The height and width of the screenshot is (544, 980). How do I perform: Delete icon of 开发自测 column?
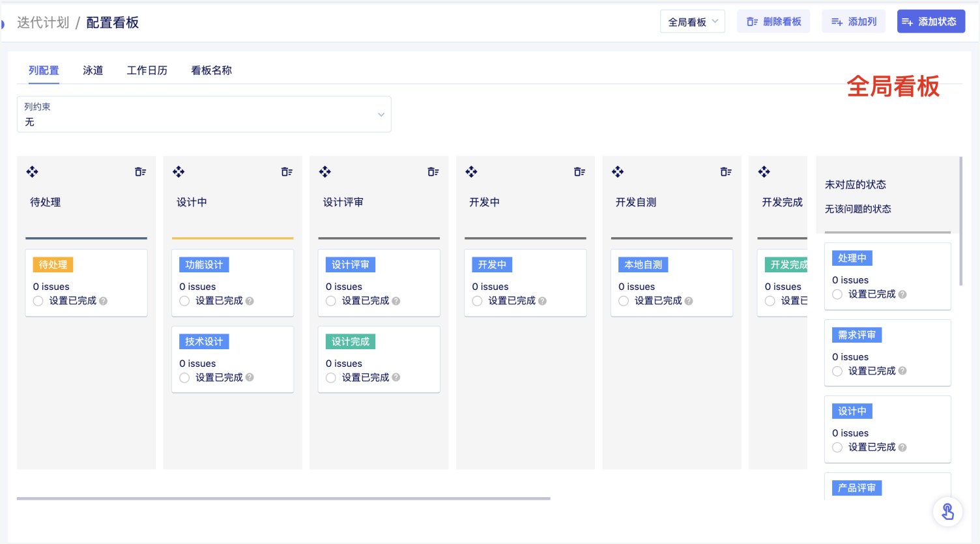pos(726,172)
